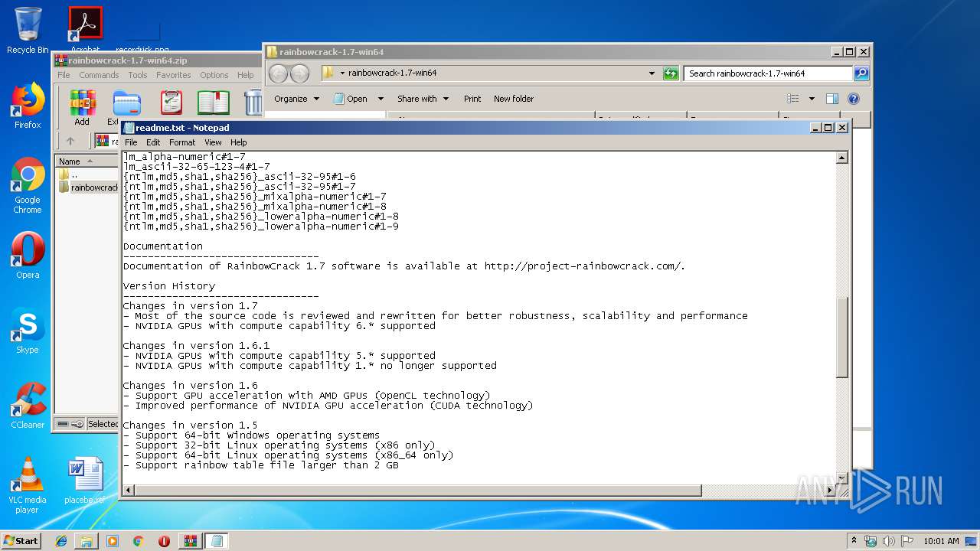Viewport: 980px width, 551px height.
Task: Expand Explorer address bar history dropdown
Action: pyautogui.click(x=652, y=73)
